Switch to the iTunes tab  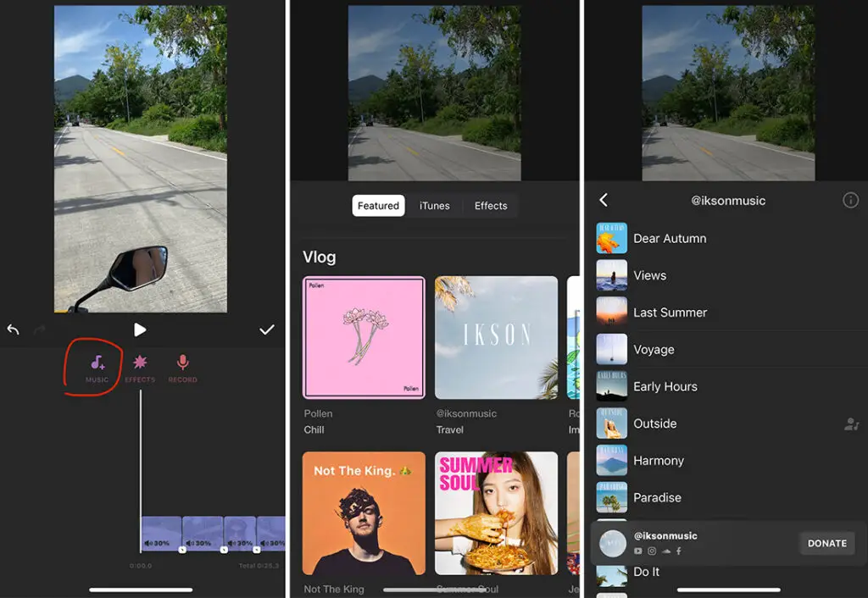(435, 206)
